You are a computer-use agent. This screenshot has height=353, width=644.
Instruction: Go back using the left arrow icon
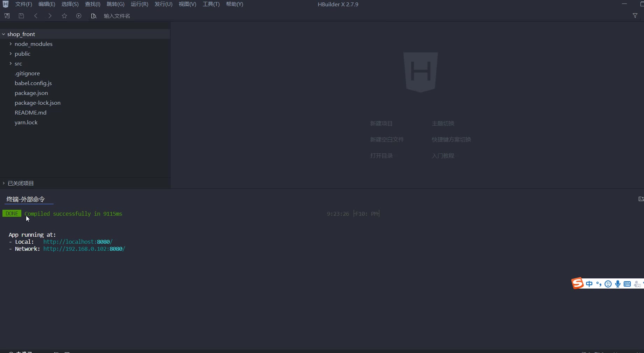pos(36,16)
